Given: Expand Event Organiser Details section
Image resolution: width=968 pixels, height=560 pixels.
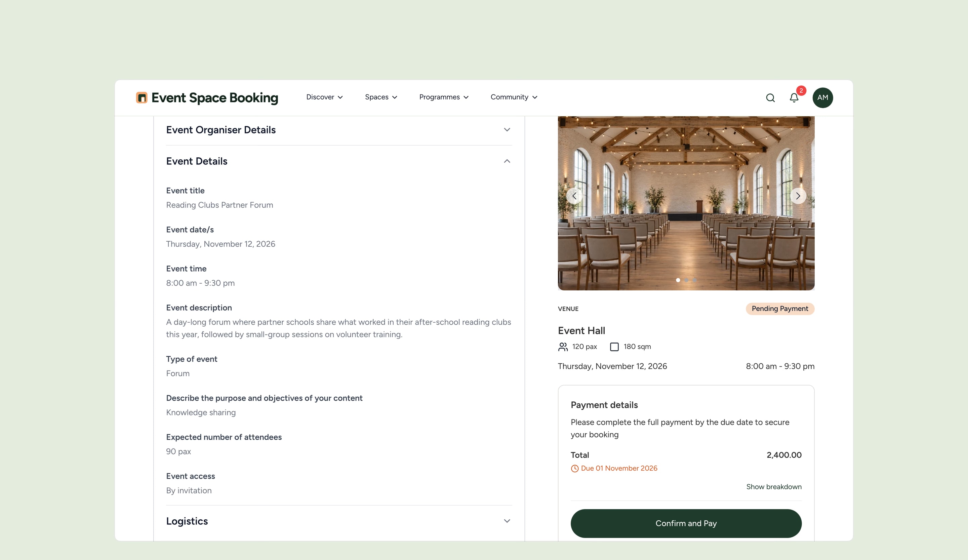Looking at the screenshot, I should [x=339, y=130].
